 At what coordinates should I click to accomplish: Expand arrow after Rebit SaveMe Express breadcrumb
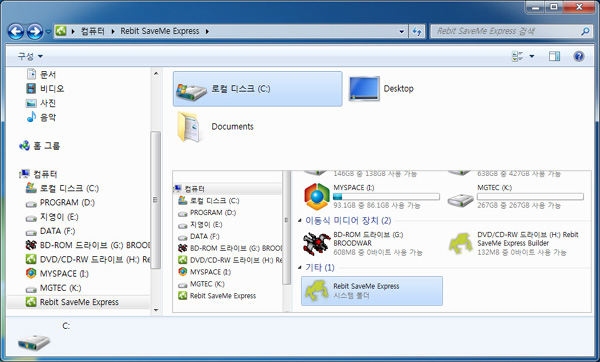[x=207, y=31]
